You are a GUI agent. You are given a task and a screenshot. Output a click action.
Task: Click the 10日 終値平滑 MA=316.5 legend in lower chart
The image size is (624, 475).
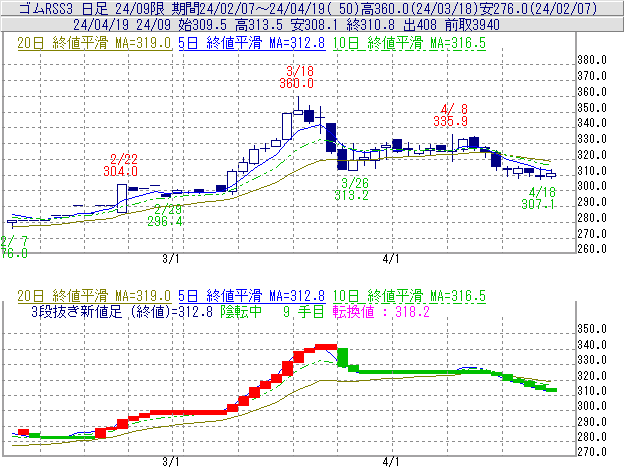tap(409, 296)
